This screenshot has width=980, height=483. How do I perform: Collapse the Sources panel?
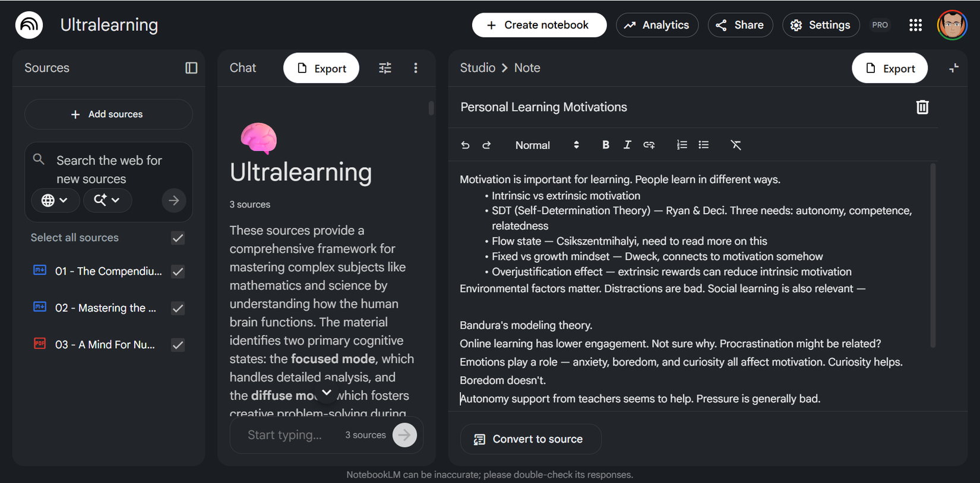coord(191,68)
